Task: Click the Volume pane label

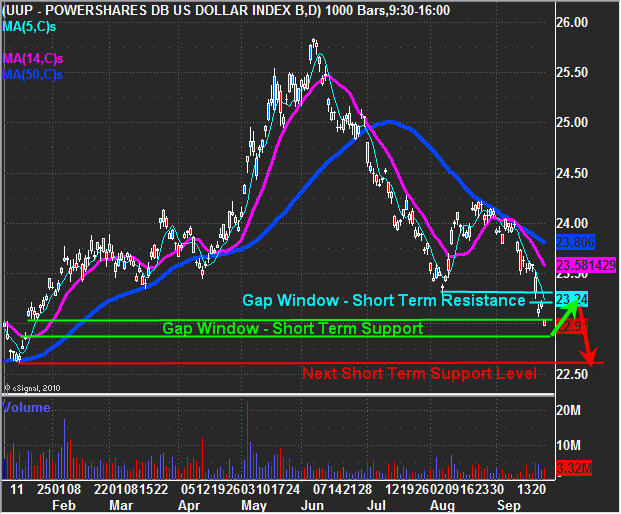Action: click(x=26, y=407)
